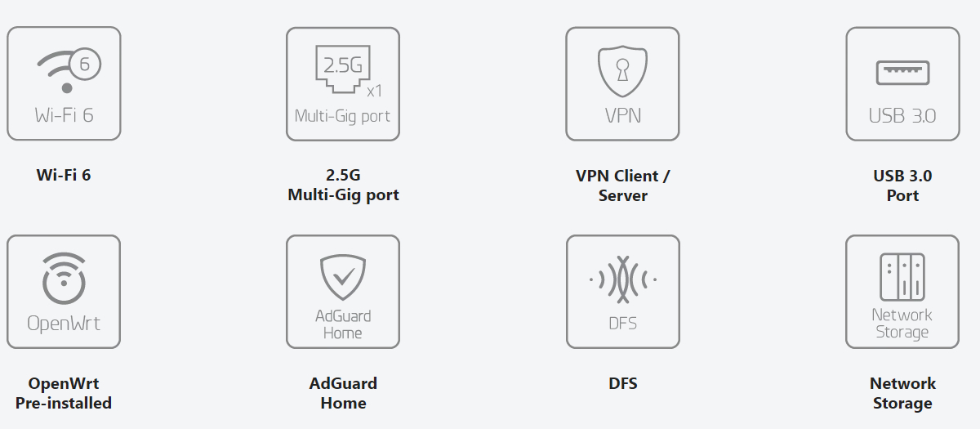Click the circled 6 badge on Wi-Fi icon

coord(86,64)
